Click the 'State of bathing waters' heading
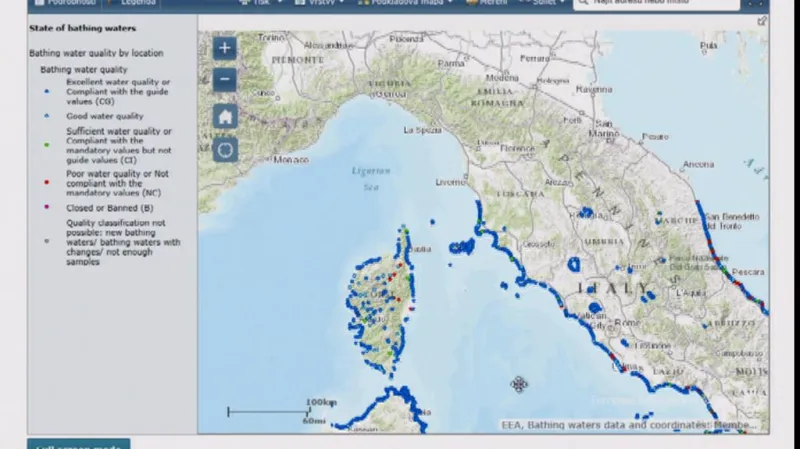The image size is (800, 449). coord(83,29)
